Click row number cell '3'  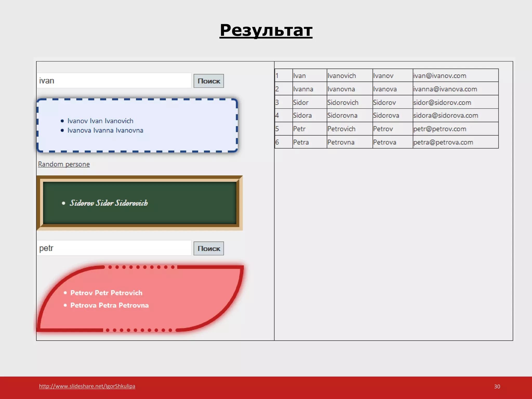pos(284,102)
